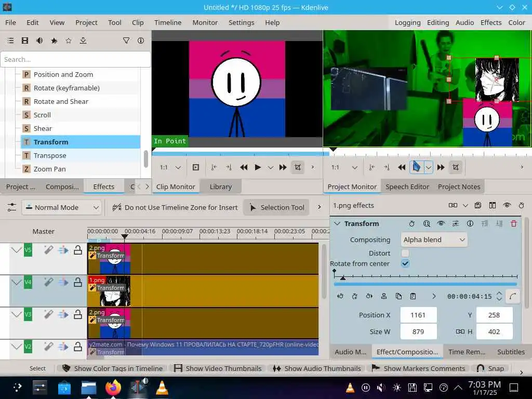The height and width of the screenshot is (399, 532).
Task: Collapse track V4
Action: (x=16, y=282)
